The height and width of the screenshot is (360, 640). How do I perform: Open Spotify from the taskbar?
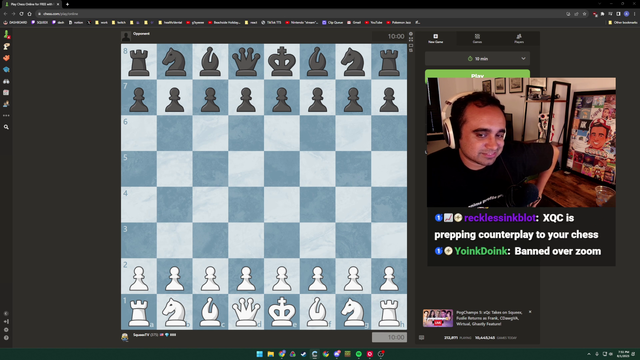coord(358,354)
